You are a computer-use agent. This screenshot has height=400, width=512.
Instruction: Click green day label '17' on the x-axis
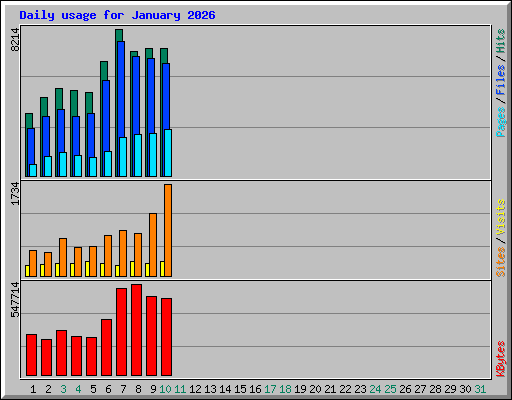tap(270, 389)
